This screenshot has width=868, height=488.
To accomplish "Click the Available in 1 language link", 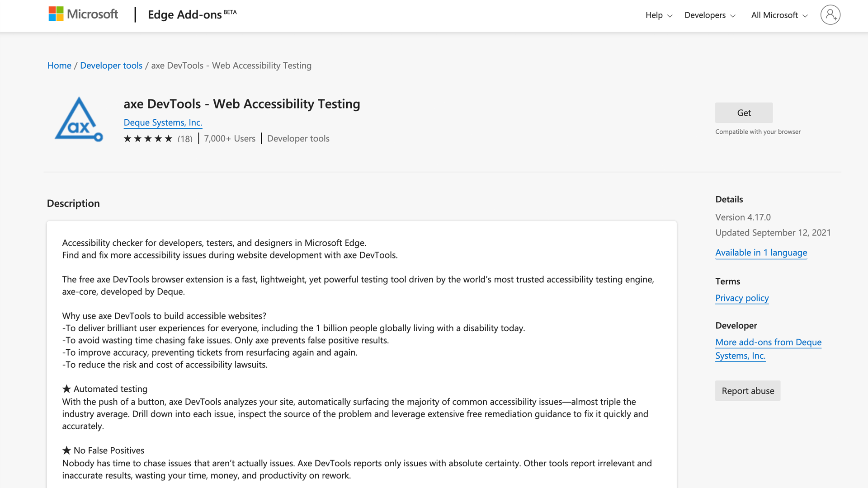I will pyautogui.click(x=761, y=252).
